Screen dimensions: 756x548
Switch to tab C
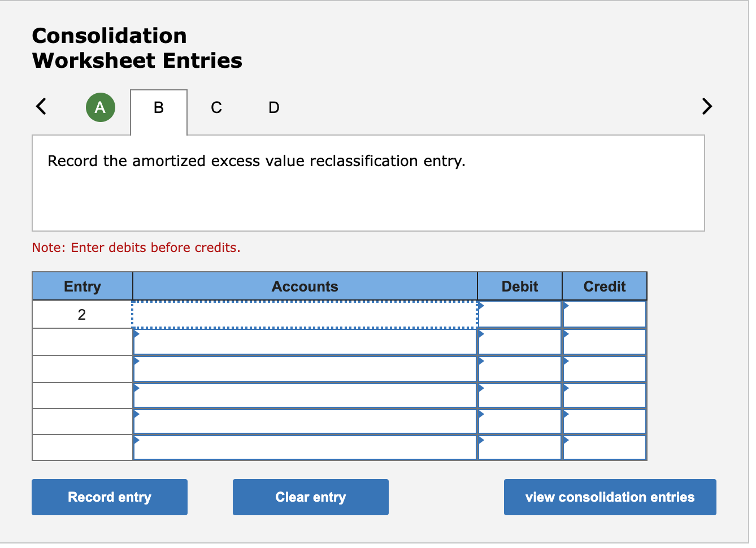point(216,107)
